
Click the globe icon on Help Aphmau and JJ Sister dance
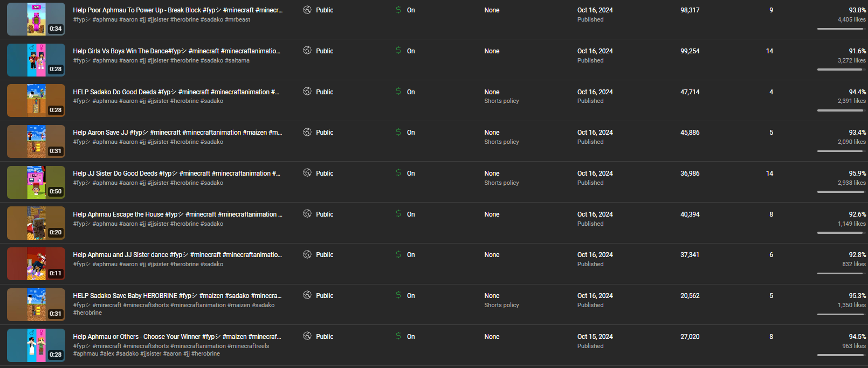pyautogui.click(x=307, y=254)
